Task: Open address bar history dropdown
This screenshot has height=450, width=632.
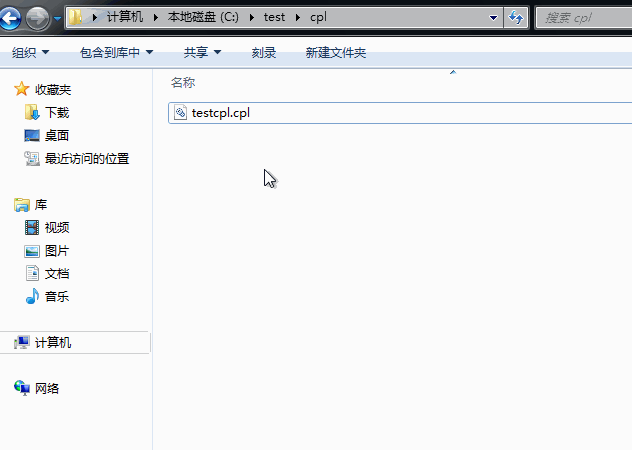Action: pyautogui.click(x=493, y=18)
